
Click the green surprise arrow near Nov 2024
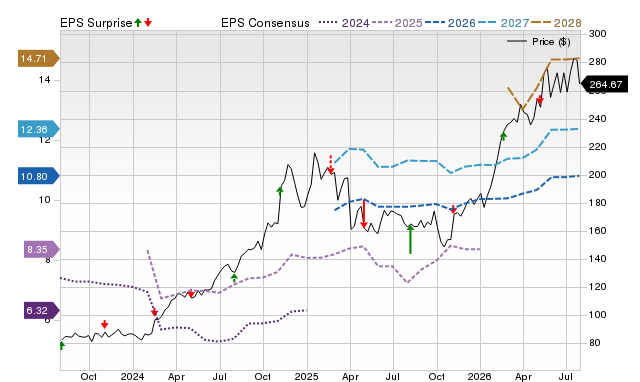(x=280, y=191)
